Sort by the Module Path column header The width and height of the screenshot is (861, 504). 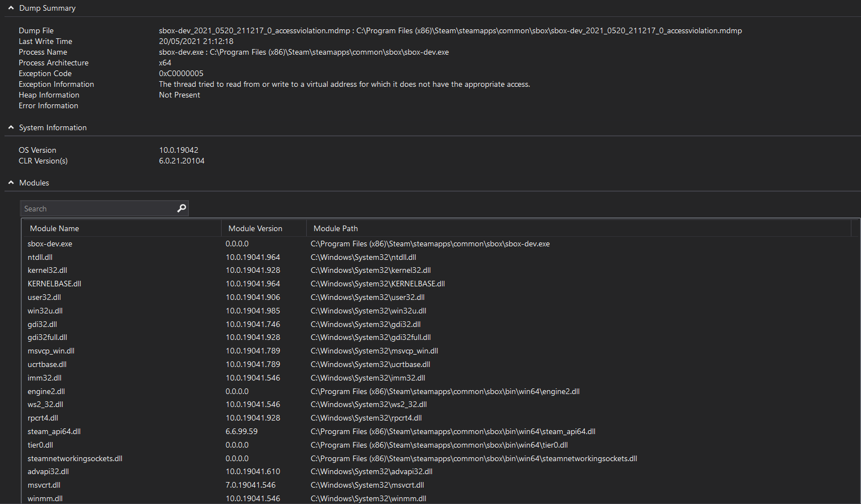tap(335, 228)
